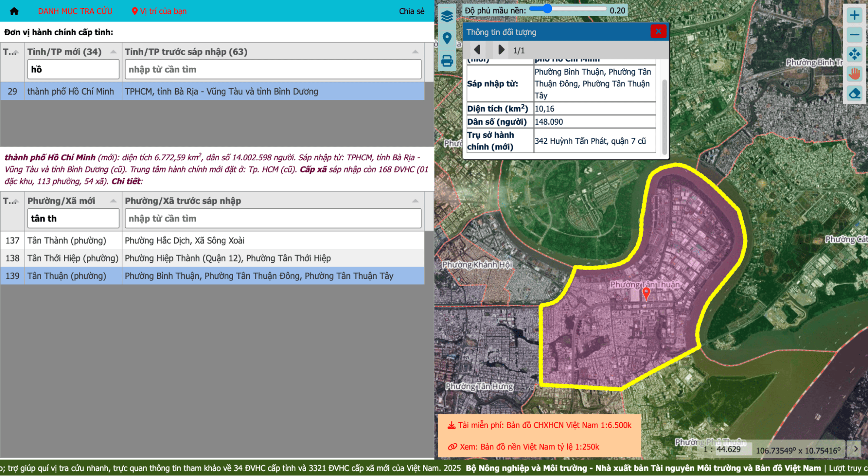
Task: Click next object arrow in info popup
Action: point(501,50)
